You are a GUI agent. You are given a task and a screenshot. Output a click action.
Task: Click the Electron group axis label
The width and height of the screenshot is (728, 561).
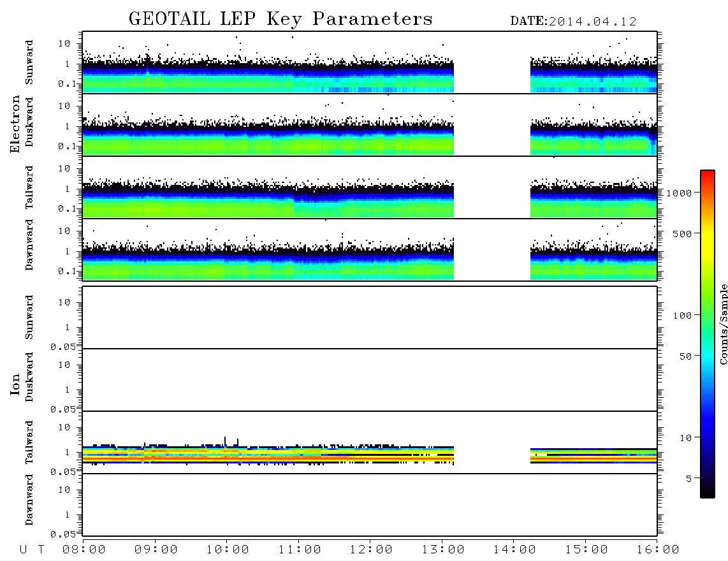click(x=15, y=124)
